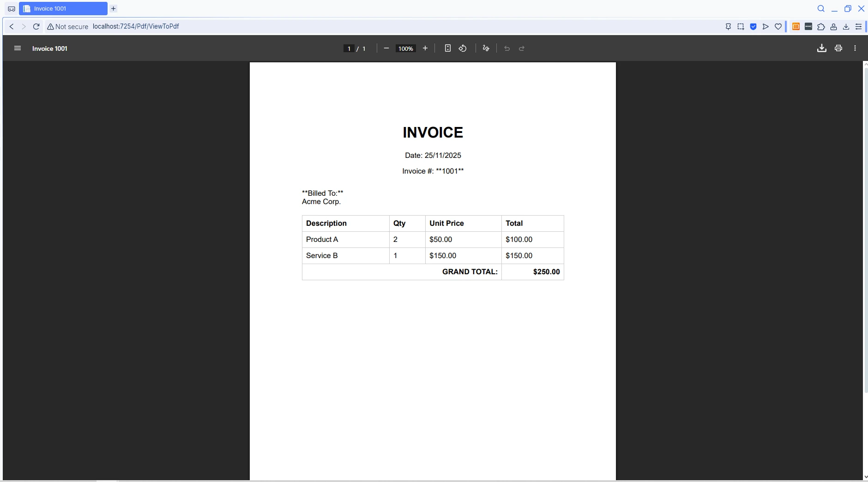The height and width of the screenshot is (482, 868).
Task: View the Not secure site warning
Action: (67, 26)
